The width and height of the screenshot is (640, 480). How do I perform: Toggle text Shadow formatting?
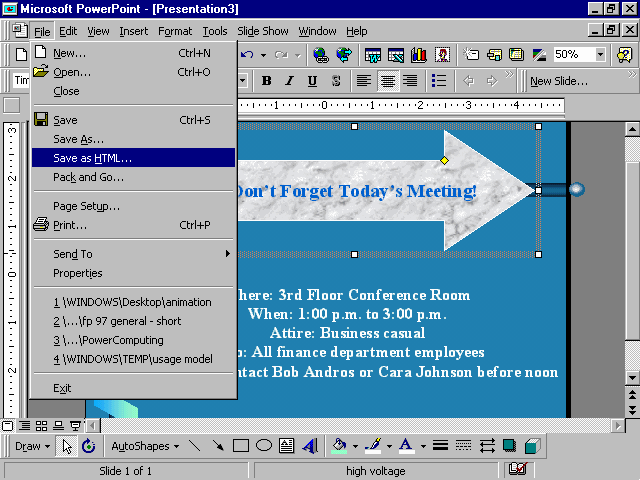[336, 81]
